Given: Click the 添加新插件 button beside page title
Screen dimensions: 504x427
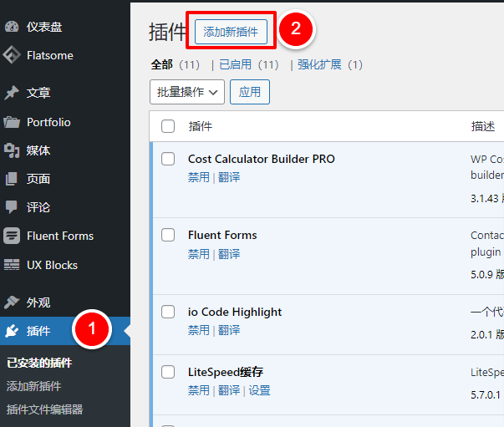Looking at the screenshot, I should pyautogui.click(x=231, y=32).
